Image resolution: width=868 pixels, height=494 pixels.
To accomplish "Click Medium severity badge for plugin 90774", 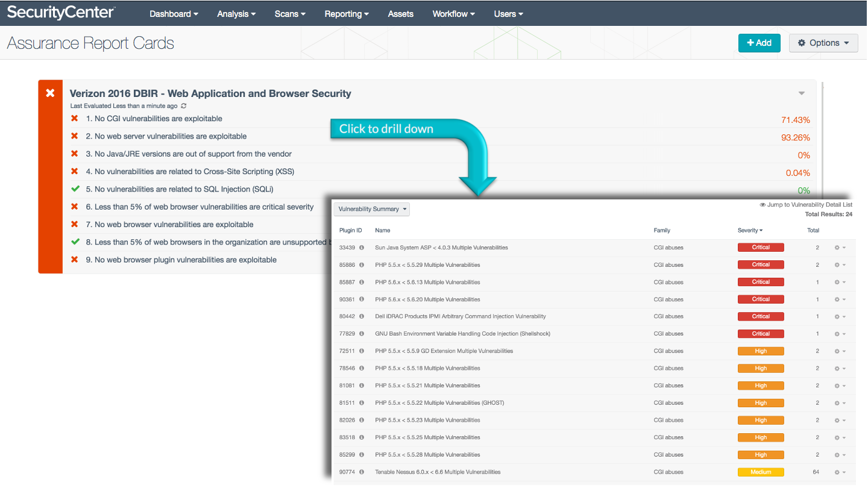I will click(761, 472).
